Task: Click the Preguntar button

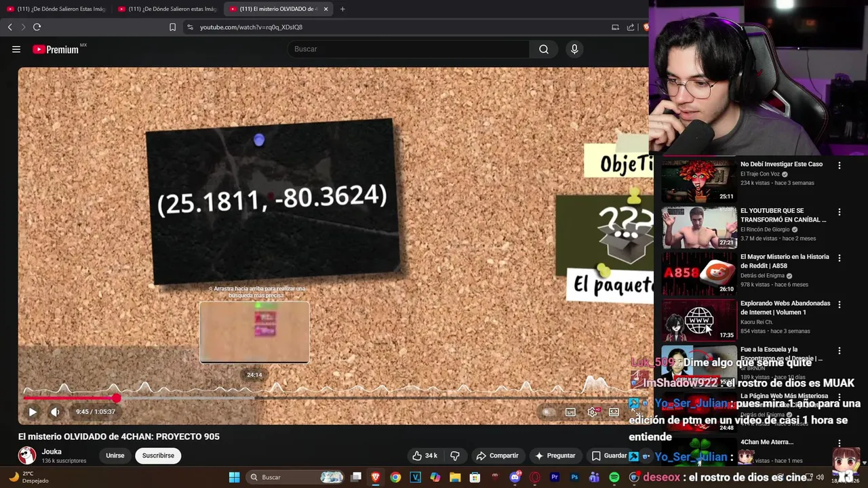Action: tap(555, 455)
